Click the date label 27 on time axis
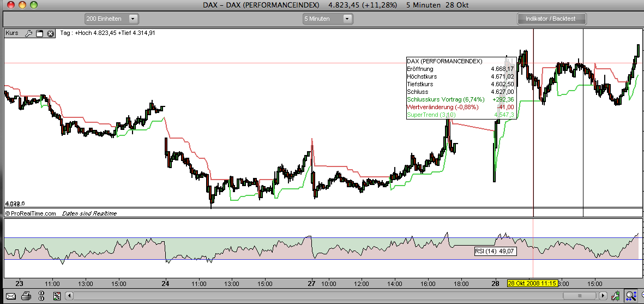 312,283
